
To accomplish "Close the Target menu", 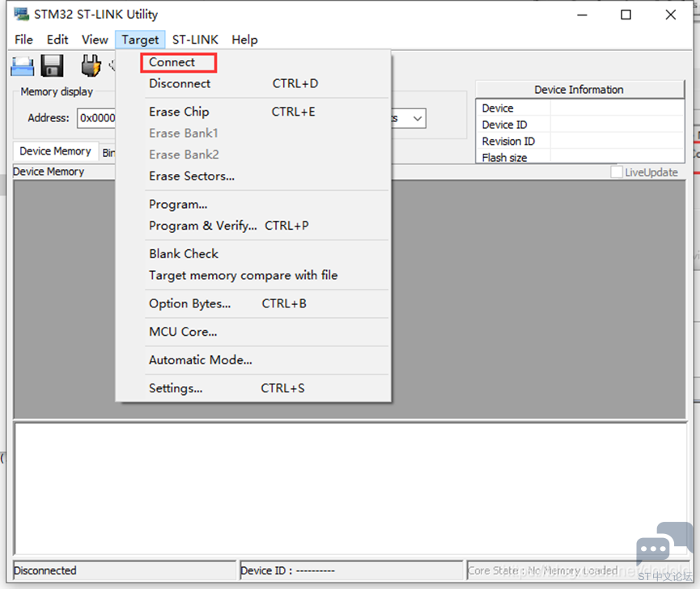I will [140, 40].
